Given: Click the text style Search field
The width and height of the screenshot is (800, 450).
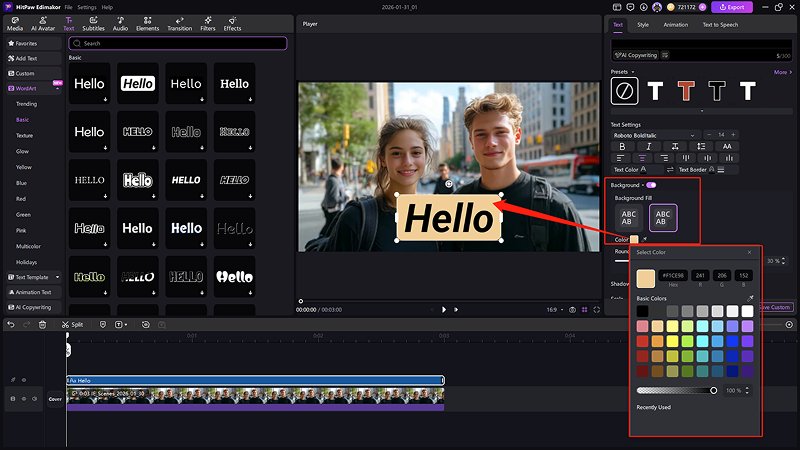Looking at the screenshot, I should [x=178, y=43].
